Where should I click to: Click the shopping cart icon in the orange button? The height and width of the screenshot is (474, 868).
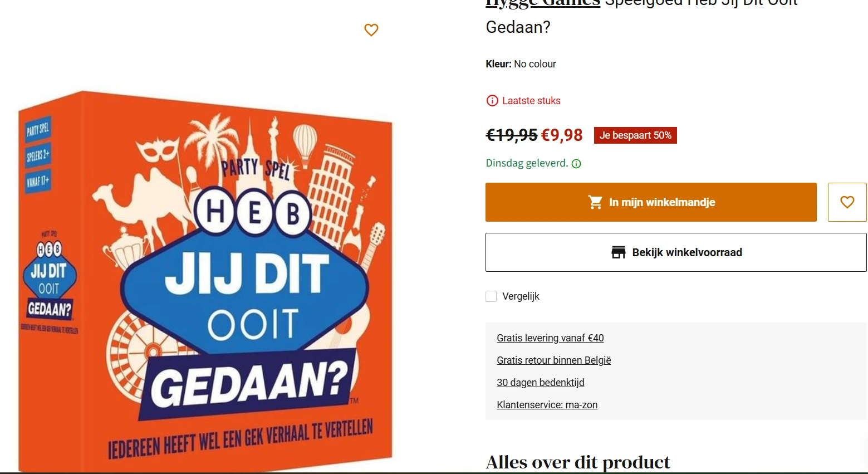(x=595, y=202)
